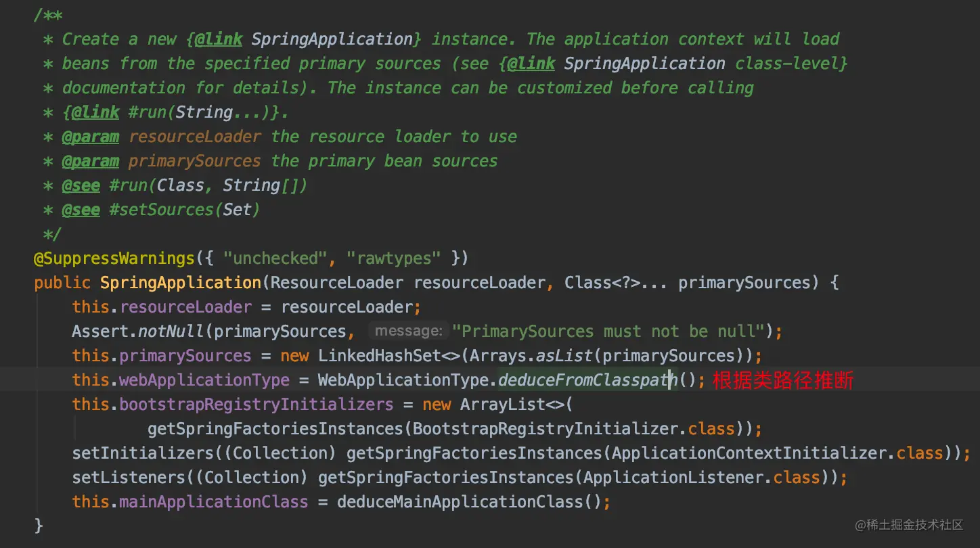
Task: Click the this.bootstrapRegistryInitializers field
Action: 233,405
